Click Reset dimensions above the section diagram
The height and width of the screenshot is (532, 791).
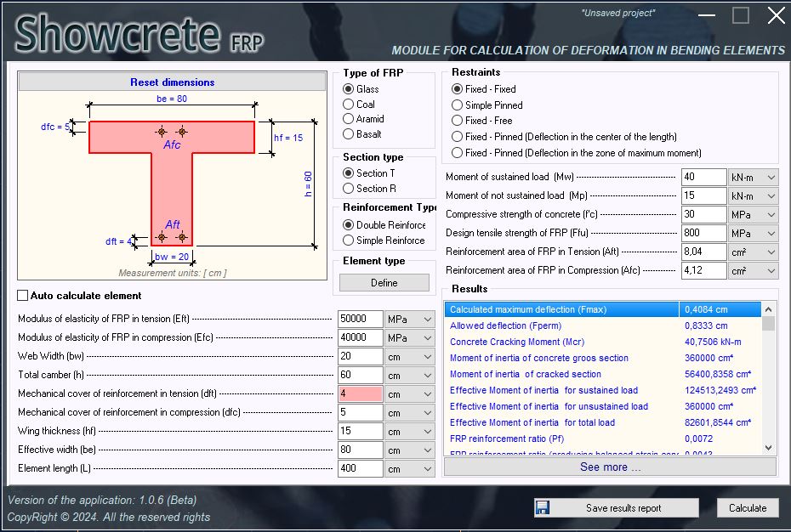[171, 82]
